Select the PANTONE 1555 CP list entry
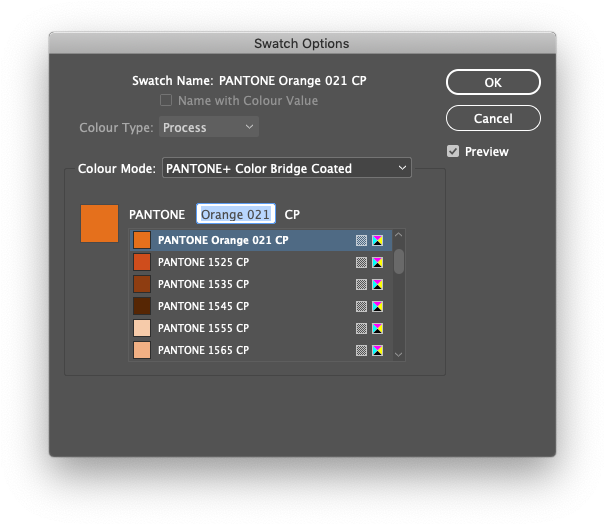 [261, 328]
